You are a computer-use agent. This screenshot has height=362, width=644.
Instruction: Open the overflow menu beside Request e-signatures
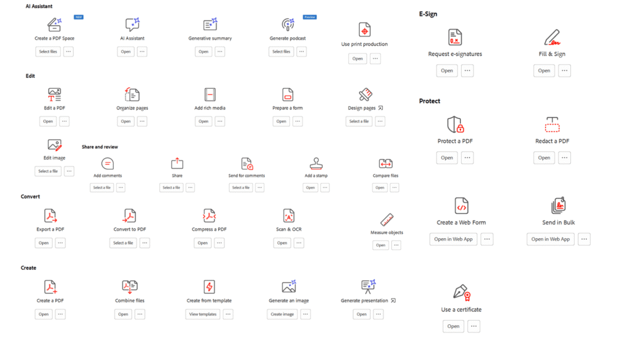467,70
